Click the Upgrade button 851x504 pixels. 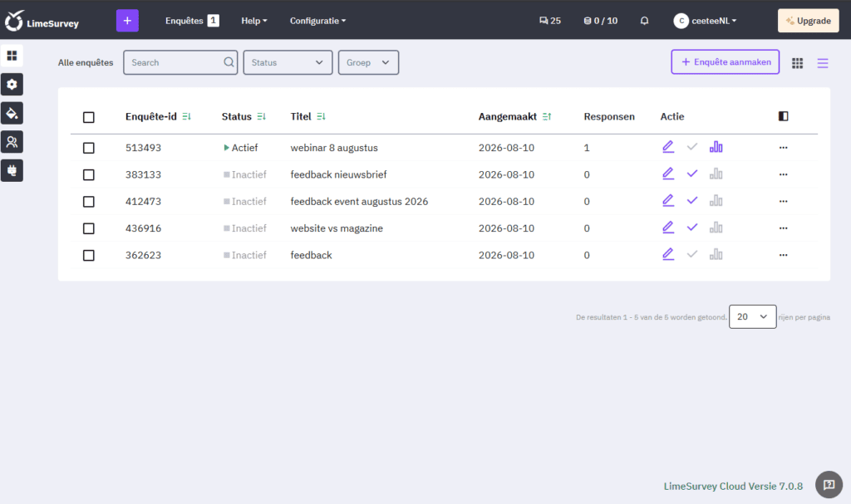tap(808, 21)
